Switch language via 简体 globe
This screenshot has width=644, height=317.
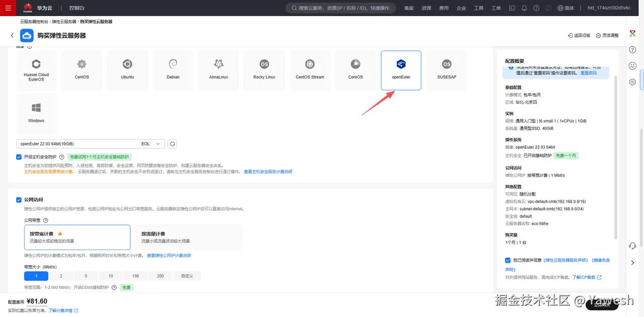tap(566, 8)
